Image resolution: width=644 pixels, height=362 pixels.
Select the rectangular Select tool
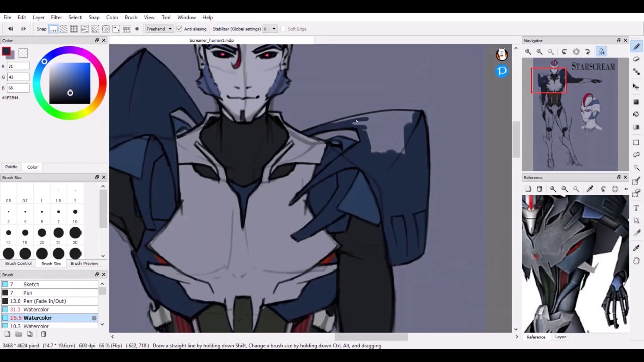[x=636, y=142]
